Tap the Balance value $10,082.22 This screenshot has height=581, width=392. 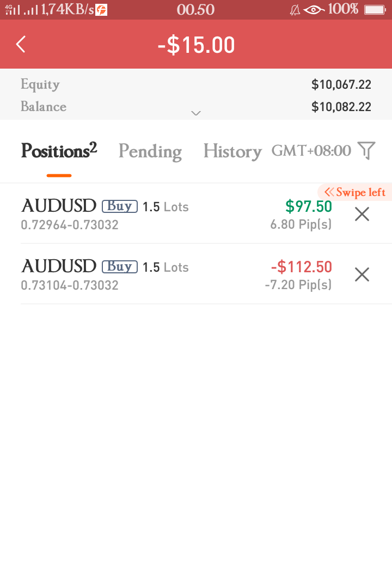341,107
